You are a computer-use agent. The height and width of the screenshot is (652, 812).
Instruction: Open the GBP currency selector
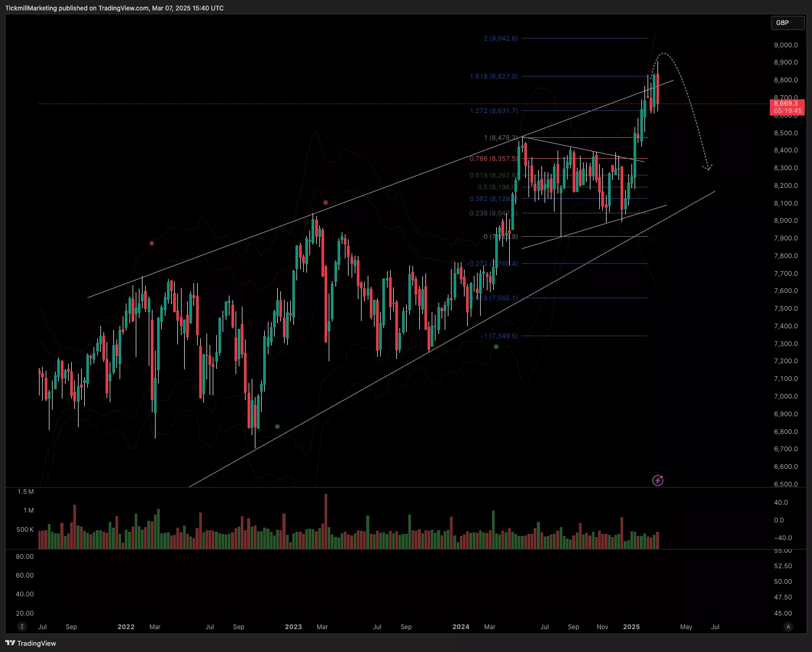pyautogui.click(x=787, y=23)
